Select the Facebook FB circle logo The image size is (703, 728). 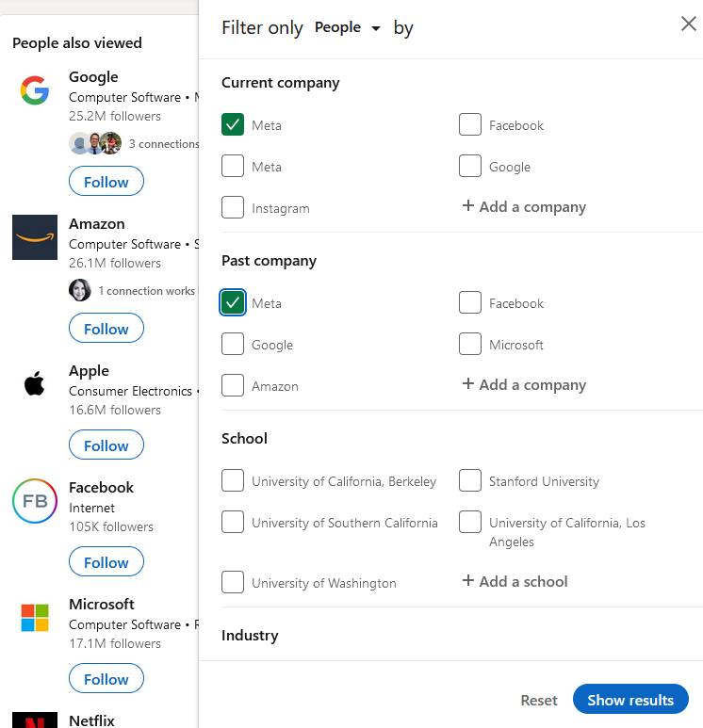35,501
